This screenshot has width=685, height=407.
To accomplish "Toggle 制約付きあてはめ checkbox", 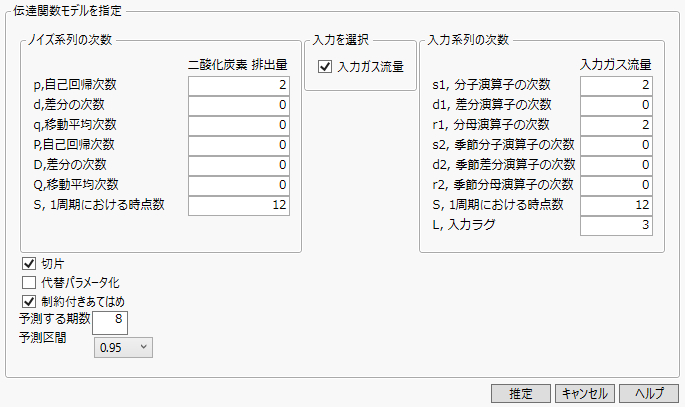I will (29, 301).
